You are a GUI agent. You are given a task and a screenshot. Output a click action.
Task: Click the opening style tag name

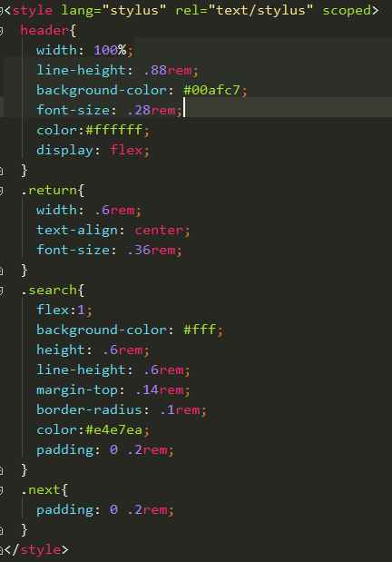point(33,10)
